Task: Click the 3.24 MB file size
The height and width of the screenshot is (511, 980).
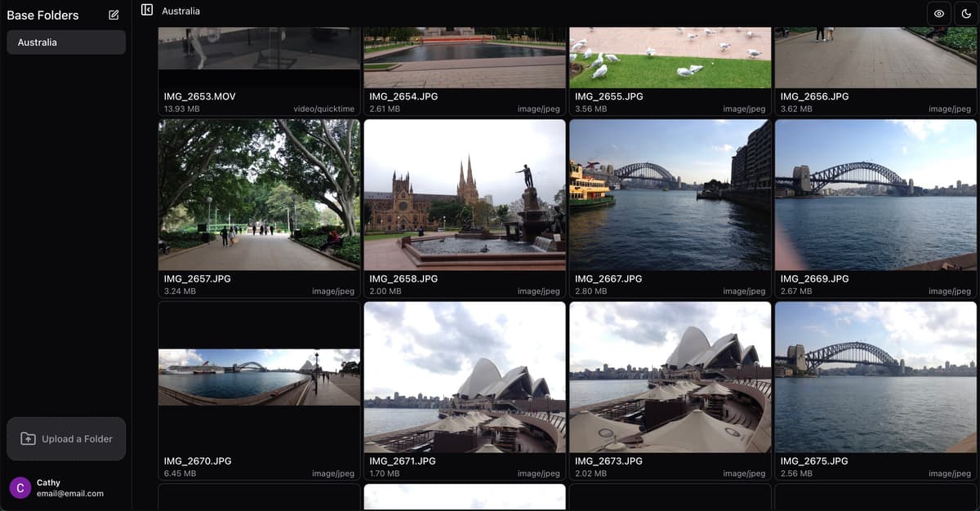Action: [x=180, y=291]
